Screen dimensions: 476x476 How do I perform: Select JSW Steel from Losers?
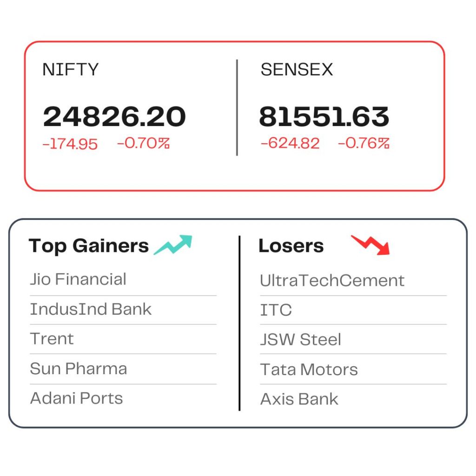click(301, 339)
